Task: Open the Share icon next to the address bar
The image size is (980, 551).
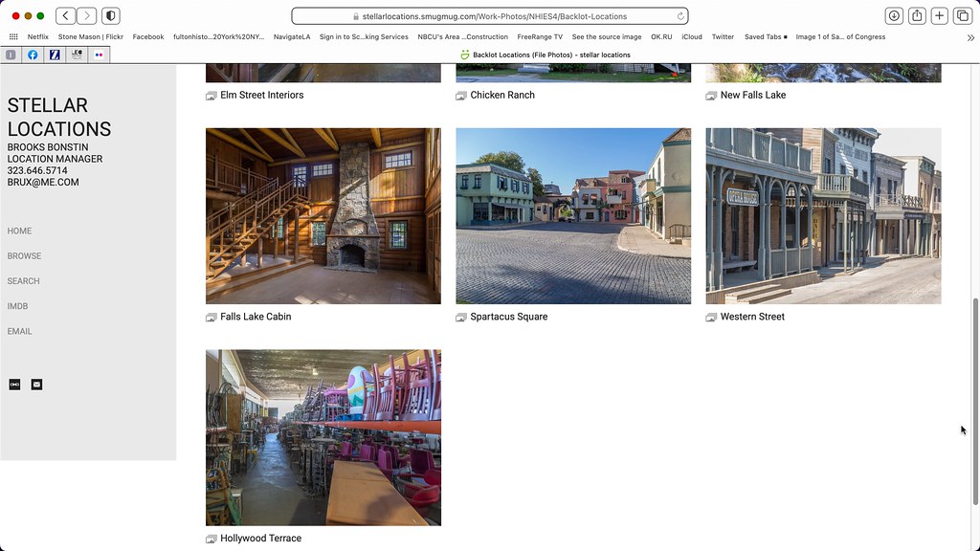Action: click(x=916, y=15)
